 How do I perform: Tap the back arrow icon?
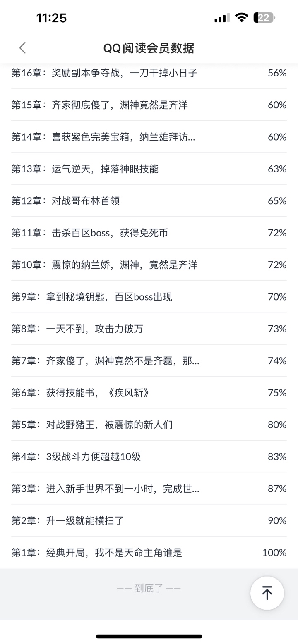[x=22, y=48]
